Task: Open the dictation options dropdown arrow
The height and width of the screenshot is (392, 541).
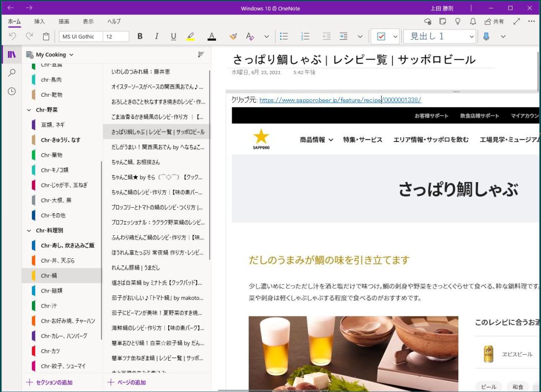Action: (503, 36)
